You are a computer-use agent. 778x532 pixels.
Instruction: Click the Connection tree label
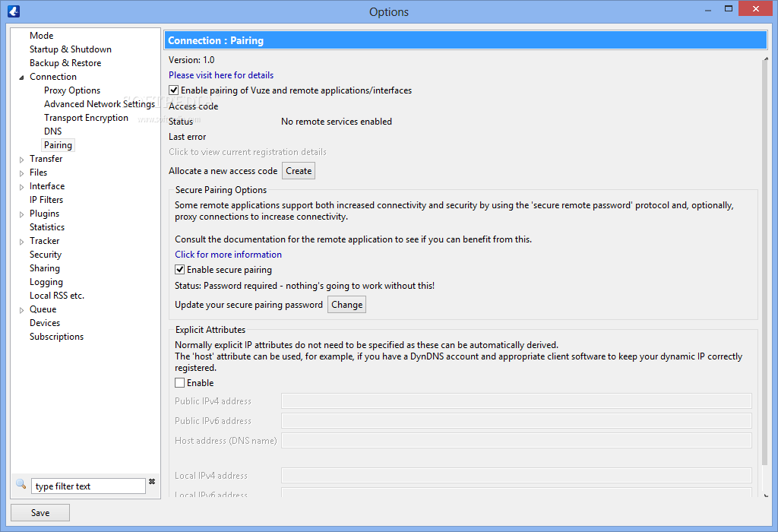coord(53,77)
